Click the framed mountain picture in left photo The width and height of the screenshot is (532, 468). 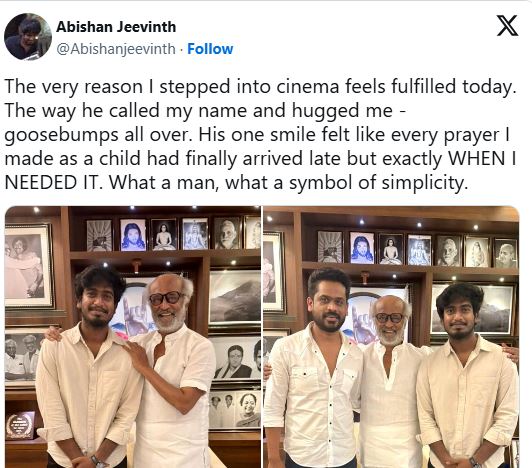[235, 297]
